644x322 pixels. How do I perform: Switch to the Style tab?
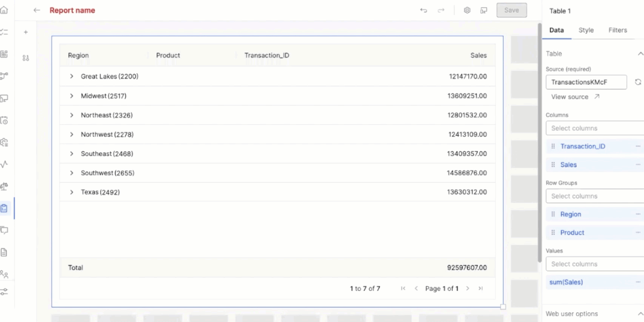tap(586, 30)
